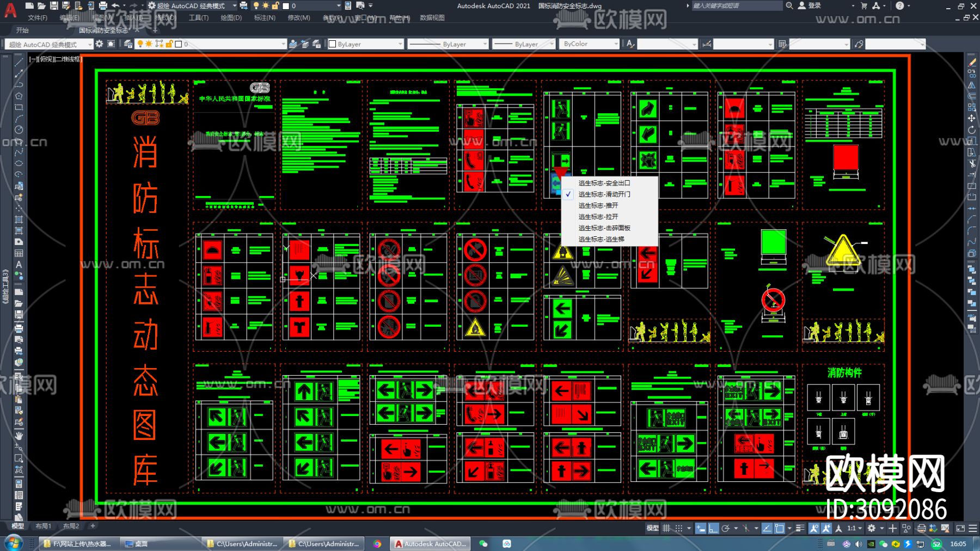Toggle 2D object snap on status bar
Screen dimensions: 980x551
pos(780,528)
